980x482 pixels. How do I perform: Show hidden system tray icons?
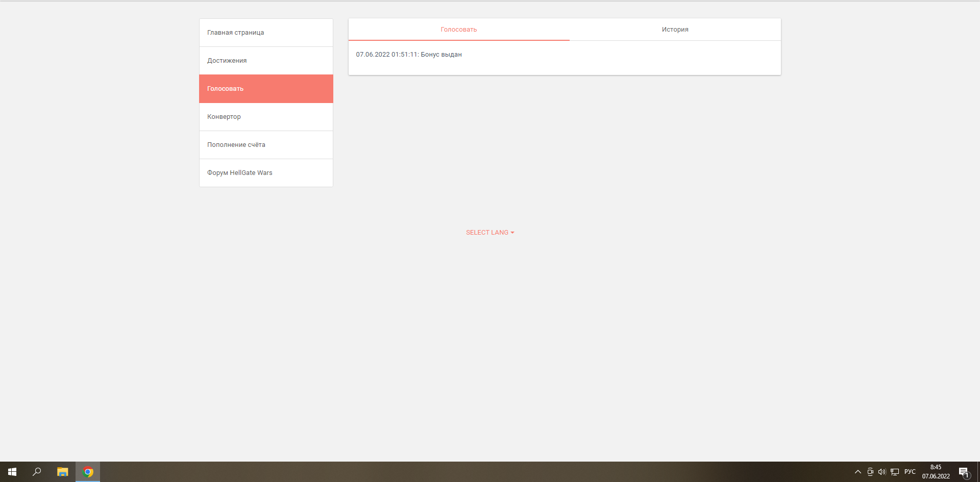click(858, 472)
